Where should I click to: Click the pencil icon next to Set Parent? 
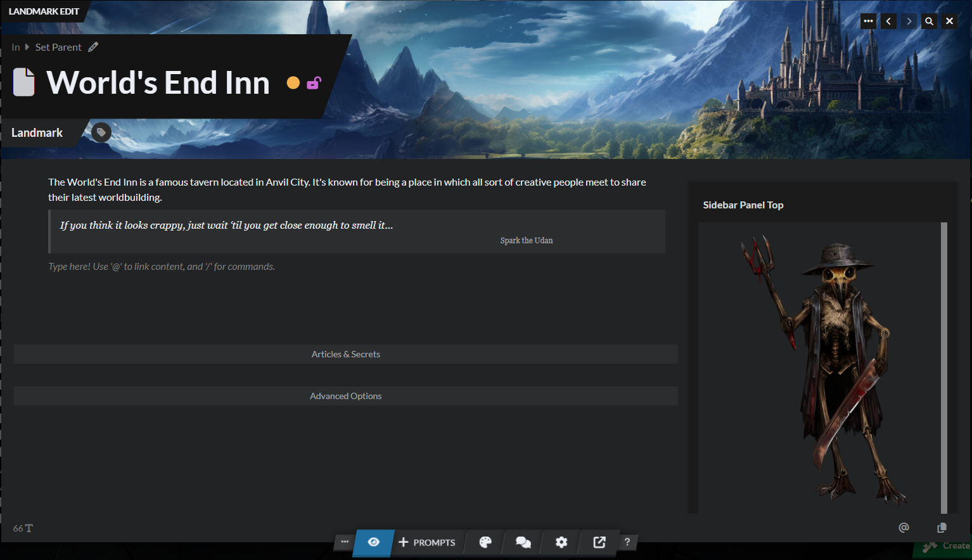(x=93, y=47)
